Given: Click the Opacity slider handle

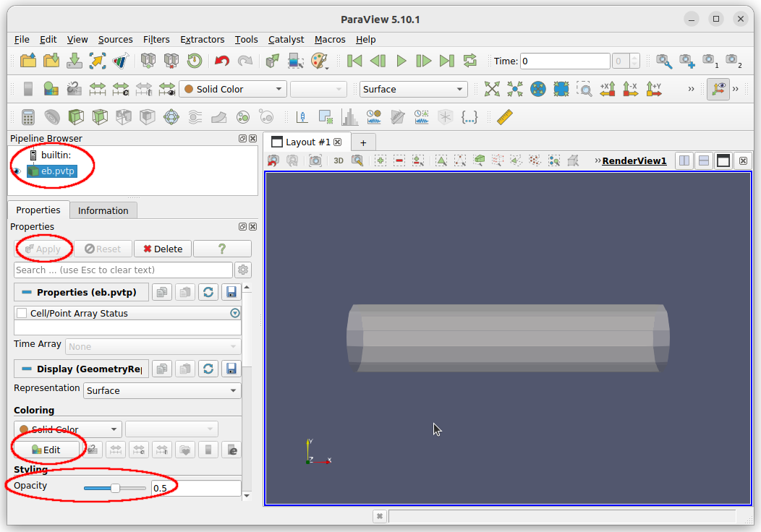Looking at the screenshot, I should click(x=115, y=489).
